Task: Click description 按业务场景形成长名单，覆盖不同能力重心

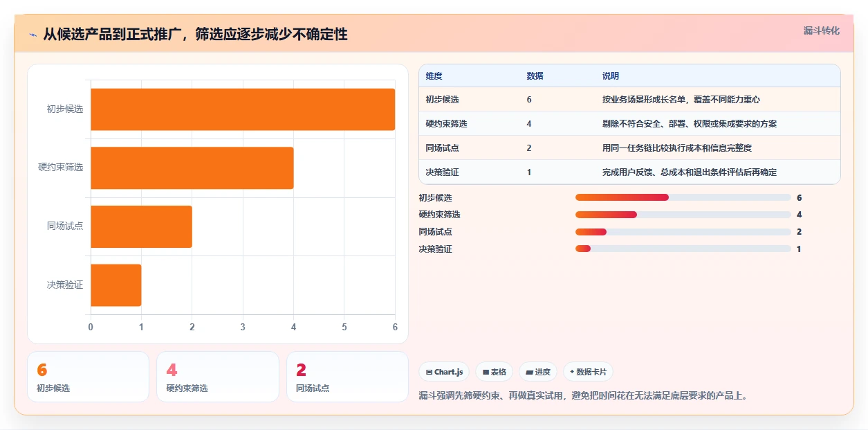Action: 681,100
